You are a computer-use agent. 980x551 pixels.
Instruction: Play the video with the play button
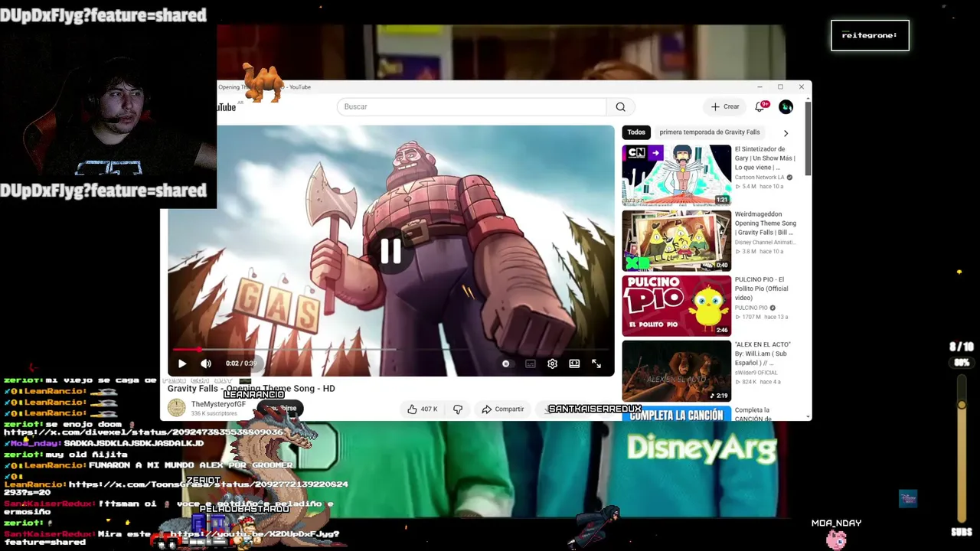tap(182, 364)
